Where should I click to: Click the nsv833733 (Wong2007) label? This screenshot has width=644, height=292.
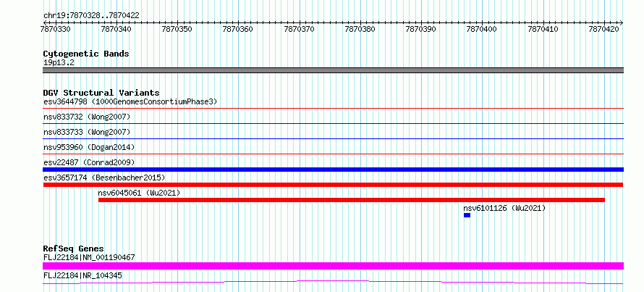point(87,132)
